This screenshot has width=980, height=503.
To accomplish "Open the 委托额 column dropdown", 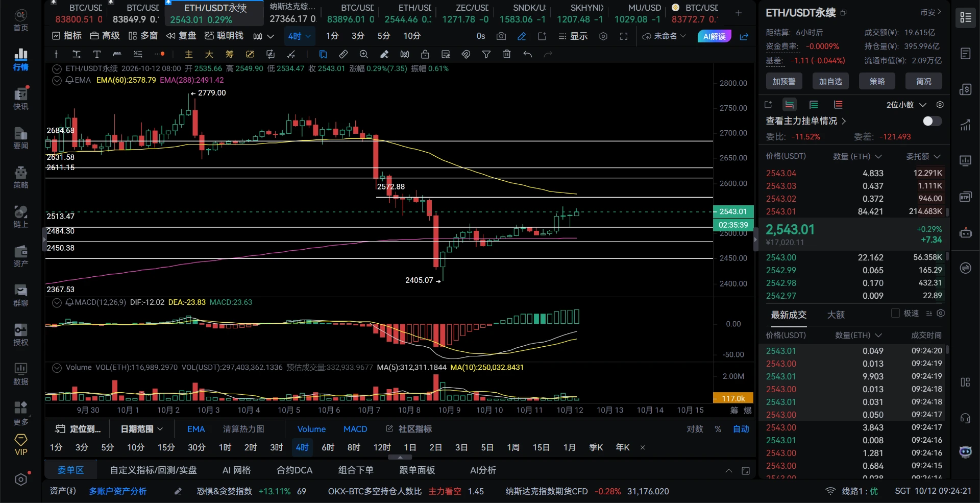I will (923, 156).
